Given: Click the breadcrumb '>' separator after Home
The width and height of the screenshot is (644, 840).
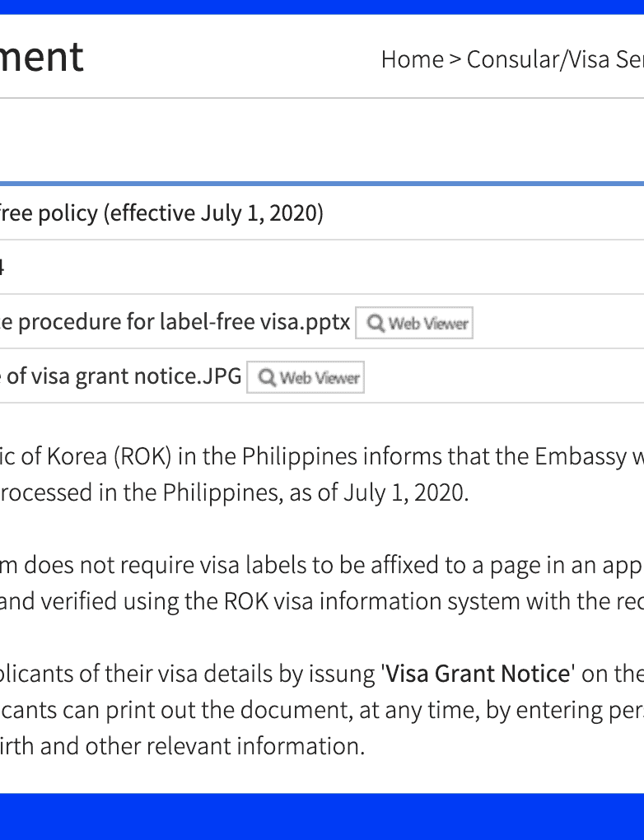Looking at the screenshot, I should pos(455,59).
